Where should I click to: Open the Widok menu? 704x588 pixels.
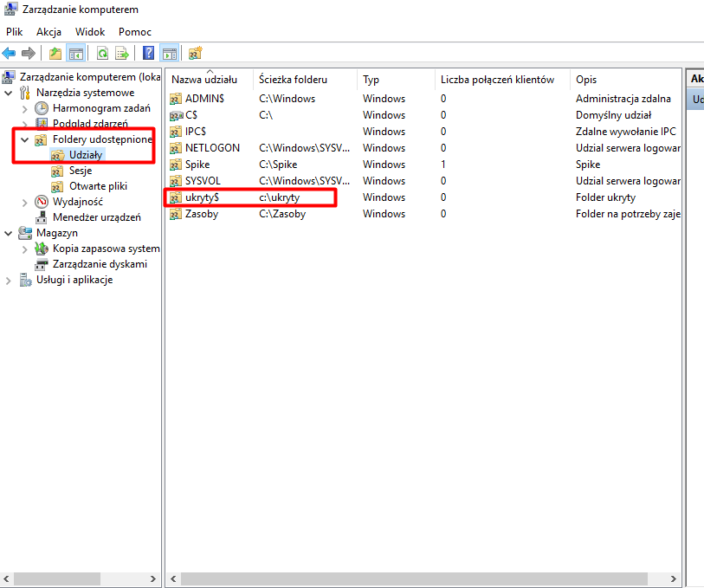point(90,31)
